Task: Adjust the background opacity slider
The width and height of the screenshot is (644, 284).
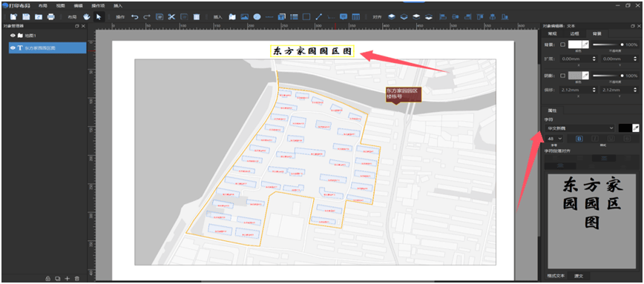Action: [x=608, y=44]
